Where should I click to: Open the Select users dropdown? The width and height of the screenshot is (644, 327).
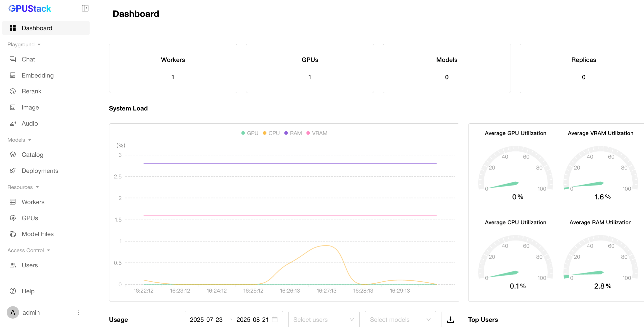(323, 320)
